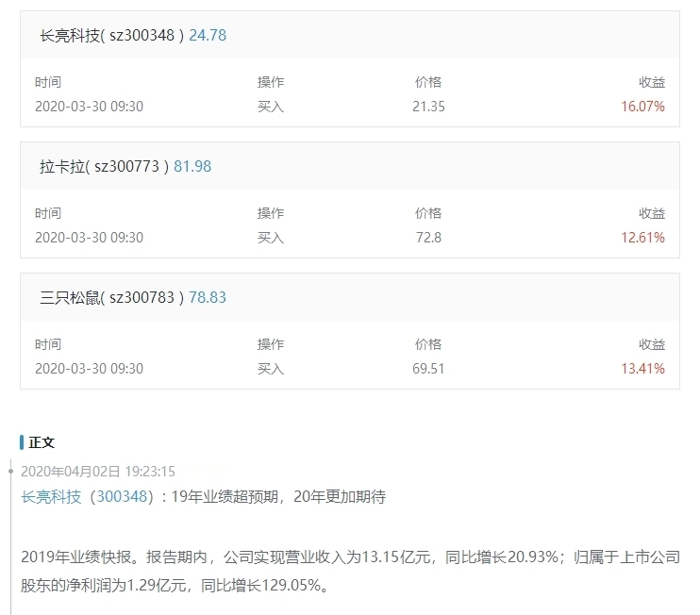Click 三只松鼠 current price 78.83
This screenshot has width=700, height=615.
click(x=208, y=298)
